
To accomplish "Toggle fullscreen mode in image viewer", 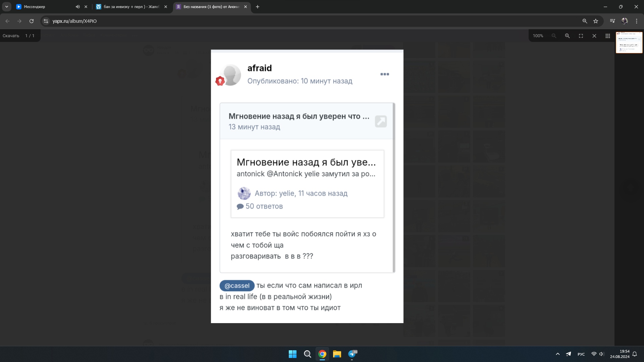I will click(x=581, y=36).
